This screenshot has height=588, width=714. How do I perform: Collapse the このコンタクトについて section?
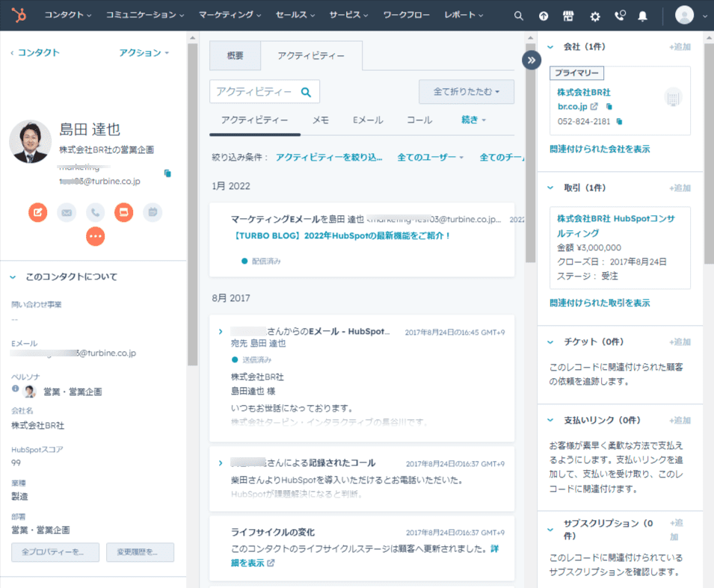(x=13, y=276)
